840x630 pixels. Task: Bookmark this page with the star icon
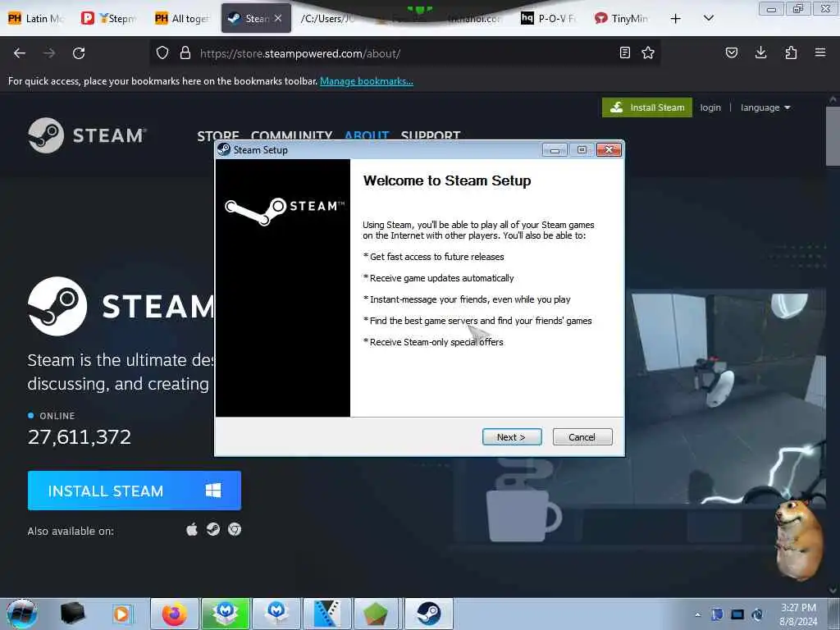648,53
